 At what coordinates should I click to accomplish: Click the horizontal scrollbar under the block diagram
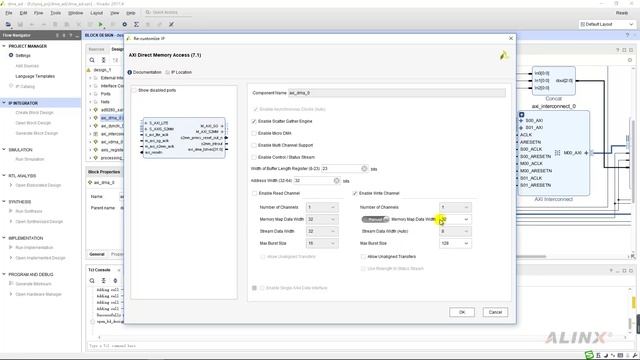[531, 257]
